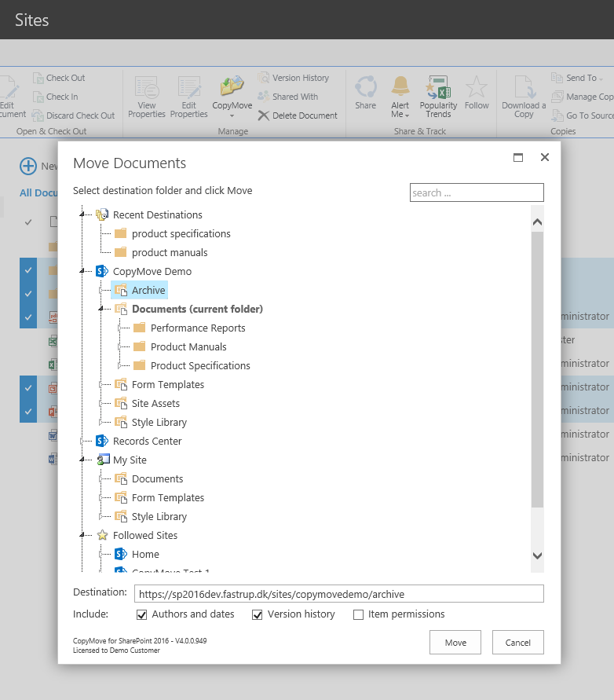Click Download a Copy ribbon icon
Image resolution: width=614 pixels, height=700 pixels.
(x=524, y=97)
